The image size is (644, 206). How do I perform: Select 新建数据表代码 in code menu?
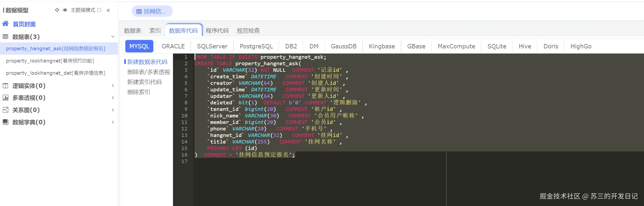pyautogui.click(x=147, y=62)
